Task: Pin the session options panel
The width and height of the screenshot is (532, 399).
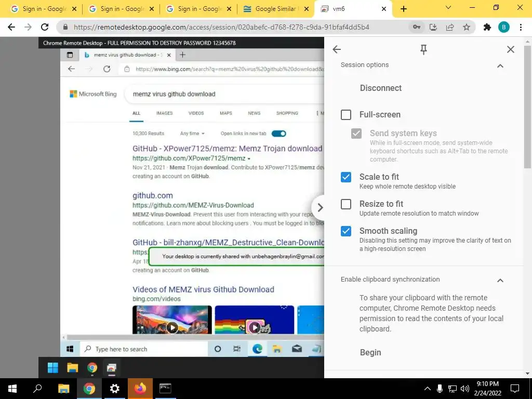Action: pos(423,49)
